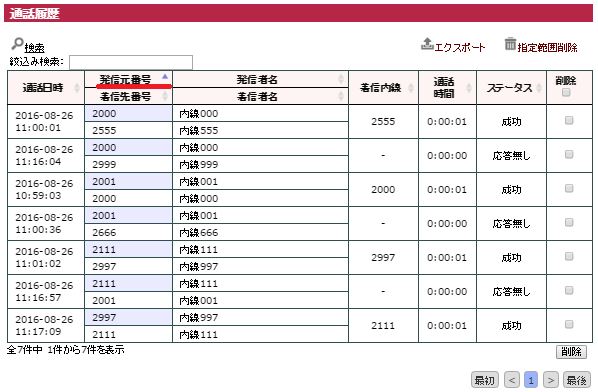
Task: Go to 最後 page button
Action: (x=576, y=380)
